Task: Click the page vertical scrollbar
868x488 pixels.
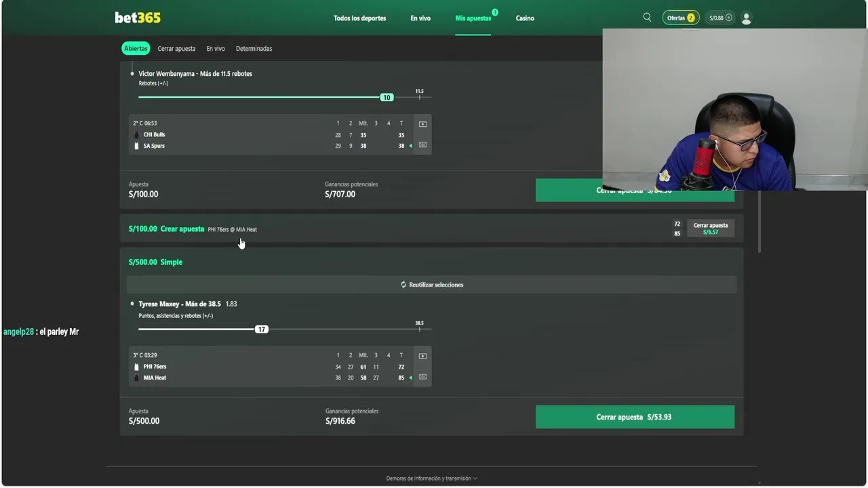Action: coord(759,220)
